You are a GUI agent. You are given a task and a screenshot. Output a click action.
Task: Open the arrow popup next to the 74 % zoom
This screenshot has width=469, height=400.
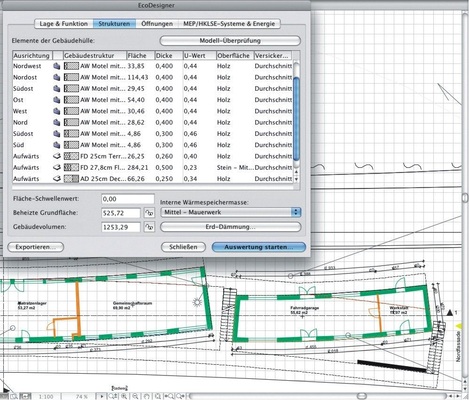click(x=101, y=396)
